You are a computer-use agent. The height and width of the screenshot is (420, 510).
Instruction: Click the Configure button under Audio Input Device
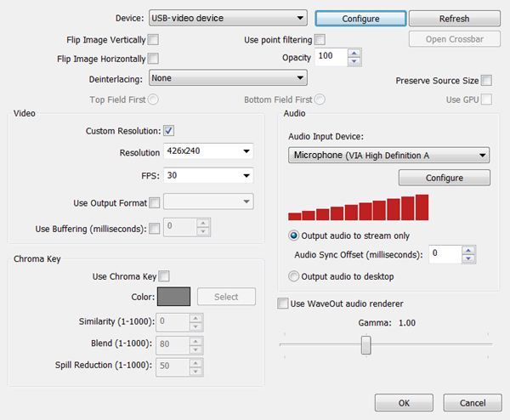click(x=445, y=178)
